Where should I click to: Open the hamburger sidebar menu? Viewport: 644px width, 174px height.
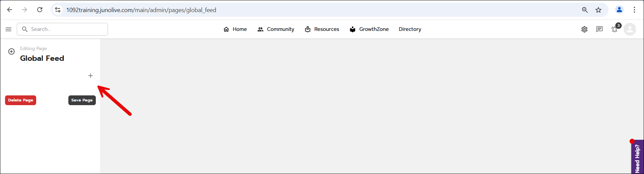pos(8,29)
